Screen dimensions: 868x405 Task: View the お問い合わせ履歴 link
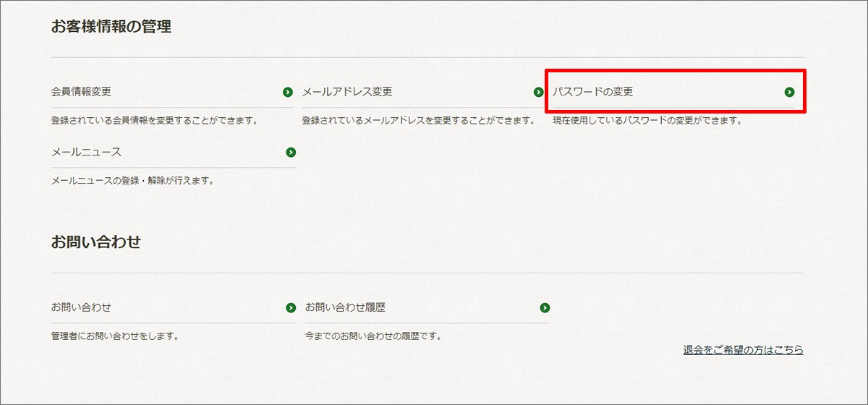[345, 307]
